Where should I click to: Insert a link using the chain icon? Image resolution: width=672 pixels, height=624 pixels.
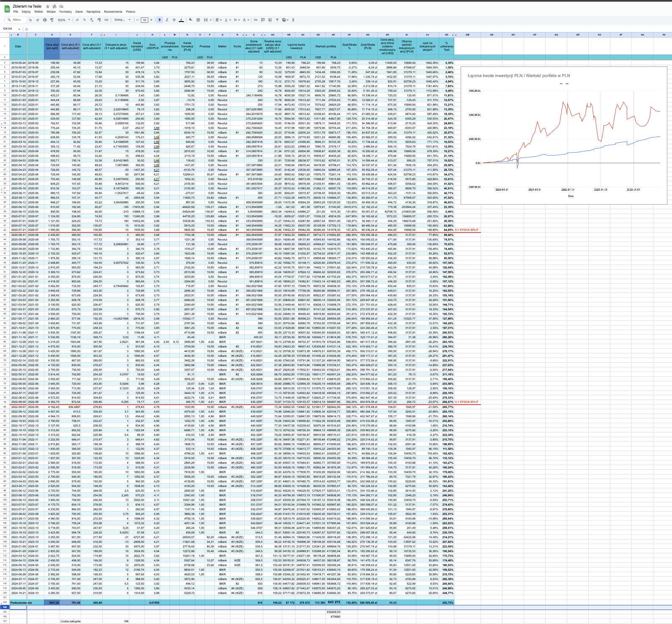[255, 20]
